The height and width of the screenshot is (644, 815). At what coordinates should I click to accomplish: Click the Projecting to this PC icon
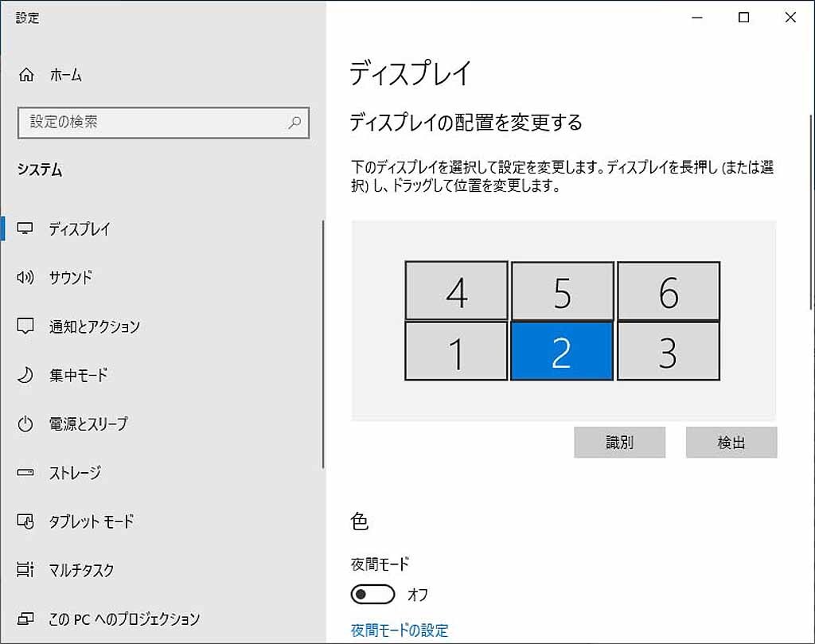25,619
